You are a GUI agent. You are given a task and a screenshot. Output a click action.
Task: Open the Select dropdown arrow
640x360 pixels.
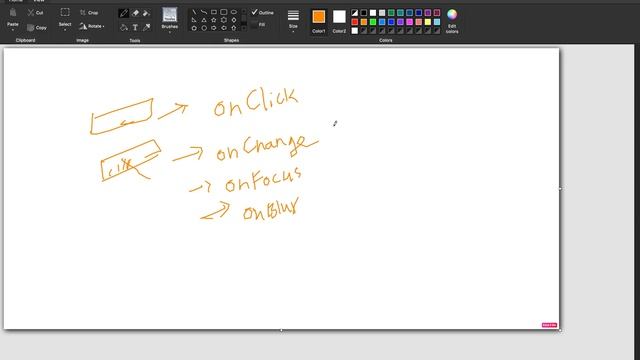(x=65, y=30)
